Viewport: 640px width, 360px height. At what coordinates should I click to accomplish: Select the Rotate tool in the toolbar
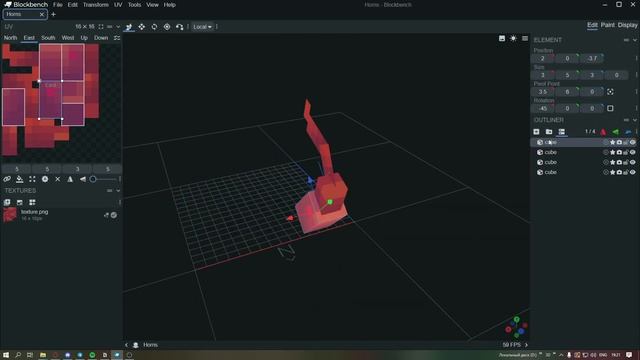[x=154, y=27]
